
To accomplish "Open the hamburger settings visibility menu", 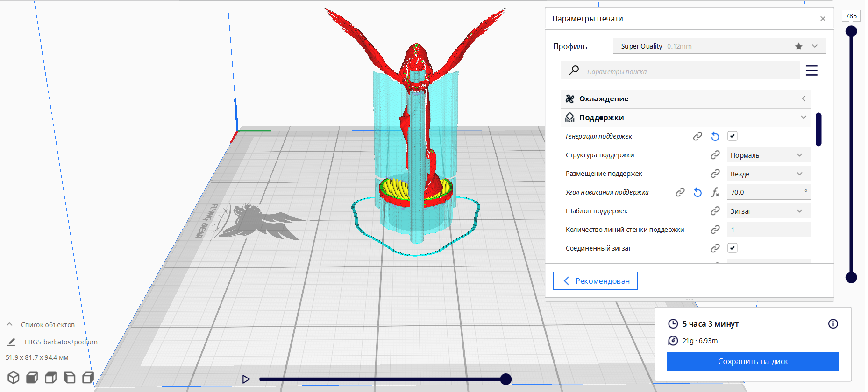I will point(811,70).
